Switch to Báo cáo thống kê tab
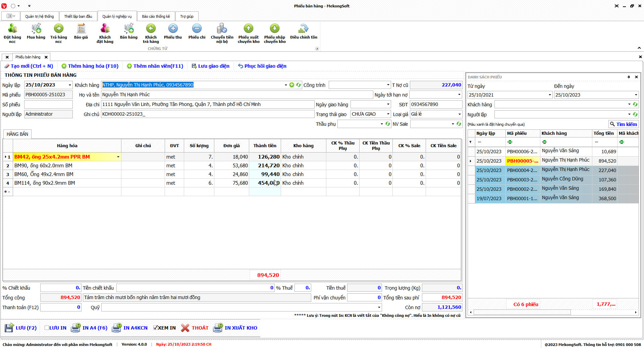This screenshot has width=644, height=348. pyautogui.click(x=156, y=16)
